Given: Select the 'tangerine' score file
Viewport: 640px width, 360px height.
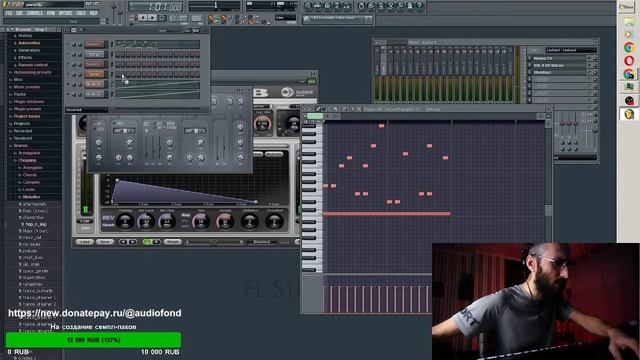Looking at the screenshot, I should (x=32, y=284).
